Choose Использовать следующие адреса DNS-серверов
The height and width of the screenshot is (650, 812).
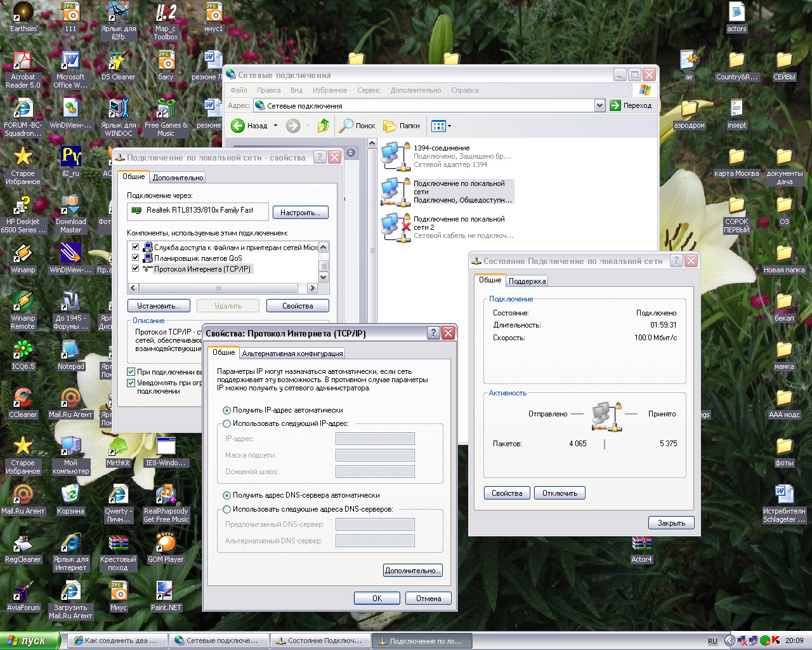226,510
